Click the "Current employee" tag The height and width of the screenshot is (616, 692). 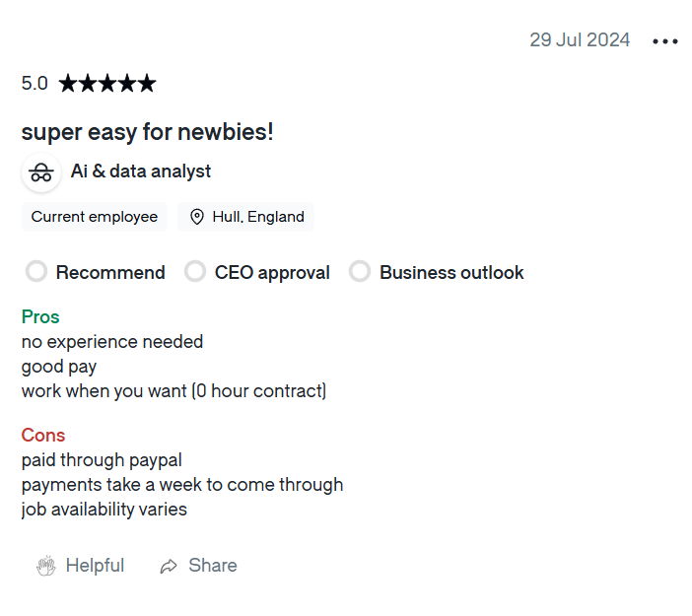pyautogui.click(x=95, y=217)
